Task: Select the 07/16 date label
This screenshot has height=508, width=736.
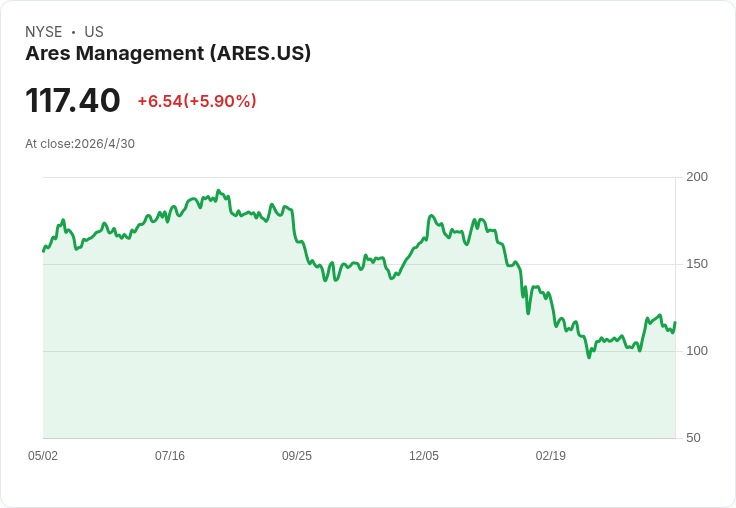Action: [x=170, y=455]
